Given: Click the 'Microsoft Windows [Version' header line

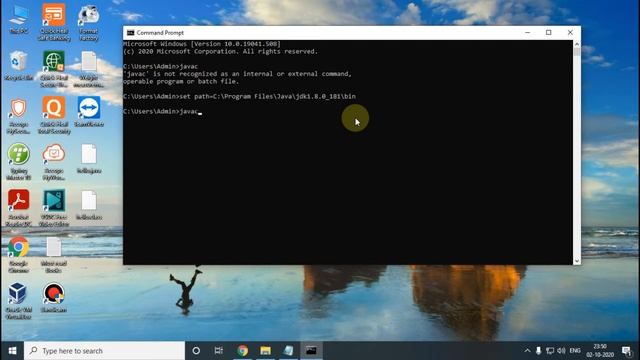Looking at the screenshot, I should [202, 44].
